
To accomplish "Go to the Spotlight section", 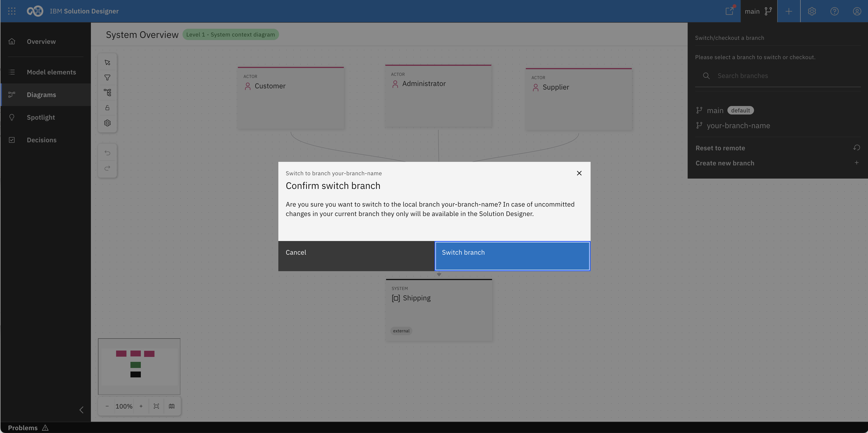I will point(41,117).
